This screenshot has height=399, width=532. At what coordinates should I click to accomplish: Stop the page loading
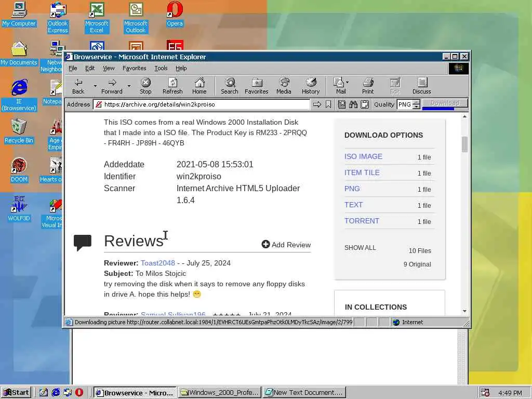(x=145, y=86)
